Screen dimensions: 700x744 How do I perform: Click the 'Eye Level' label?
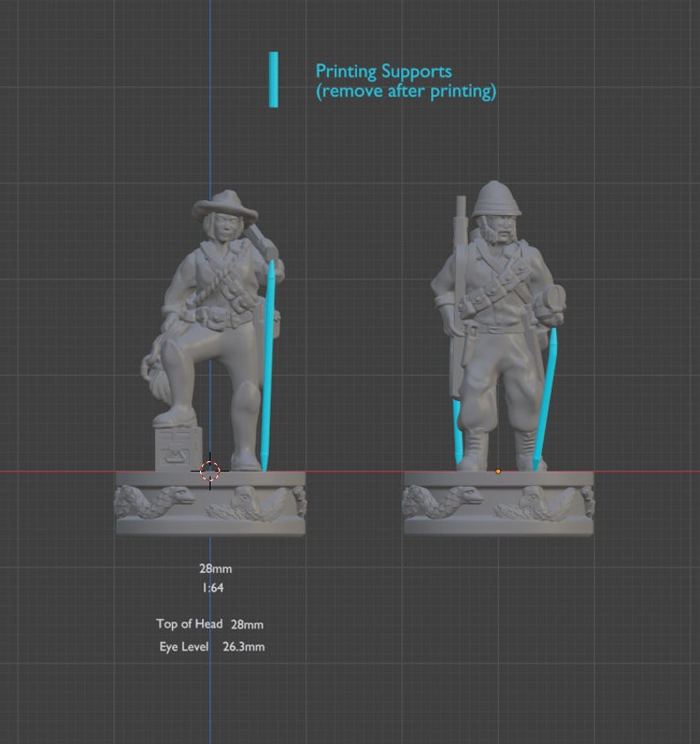click(184, 647)
